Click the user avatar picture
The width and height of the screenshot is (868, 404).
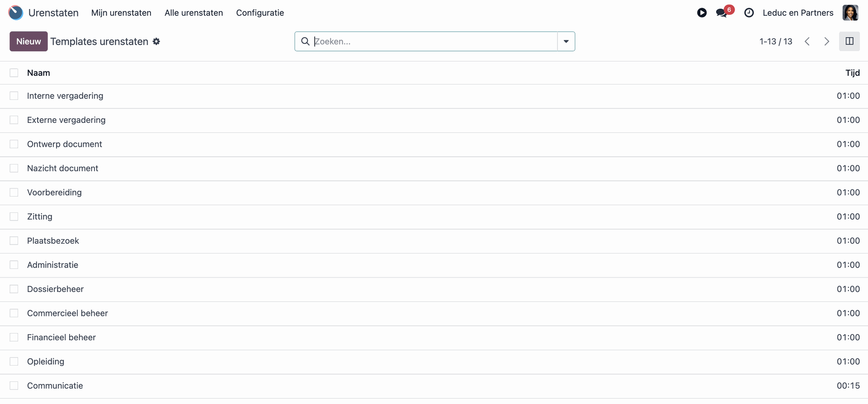coord(850,13)
